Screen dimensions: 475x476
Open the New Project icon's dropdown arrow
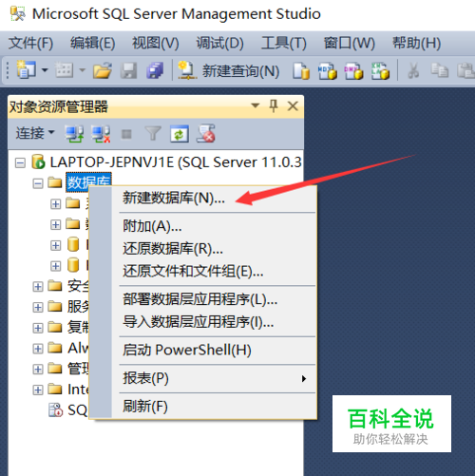pyautogui.click(x=45, y=69)
